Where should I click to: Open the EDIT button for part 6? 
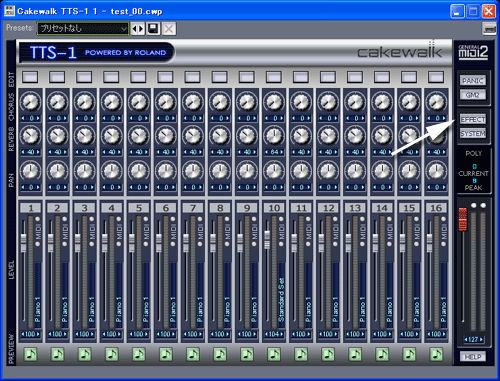(165, 77)
